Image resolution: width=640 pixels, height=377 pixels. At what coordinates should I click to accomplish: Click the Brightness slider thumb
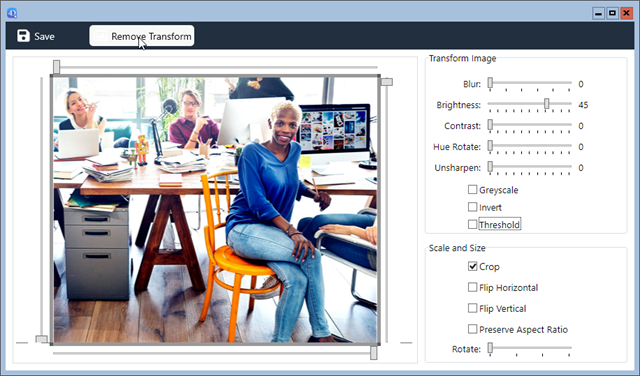546,104
